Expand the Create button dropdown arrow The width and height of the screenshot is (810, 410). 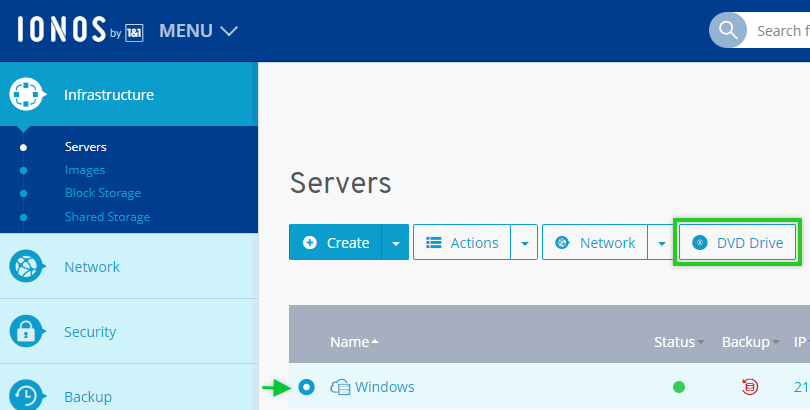point(396,243)
